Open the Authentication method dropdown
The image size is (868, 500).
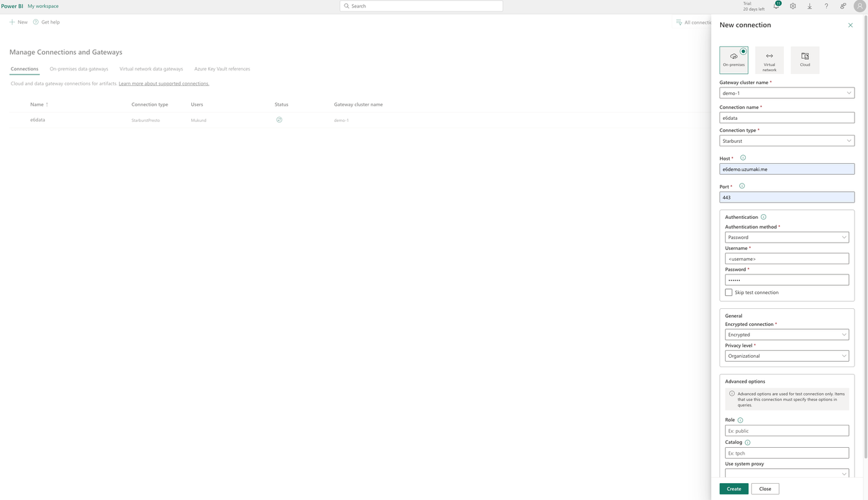(x=787, y=237)
